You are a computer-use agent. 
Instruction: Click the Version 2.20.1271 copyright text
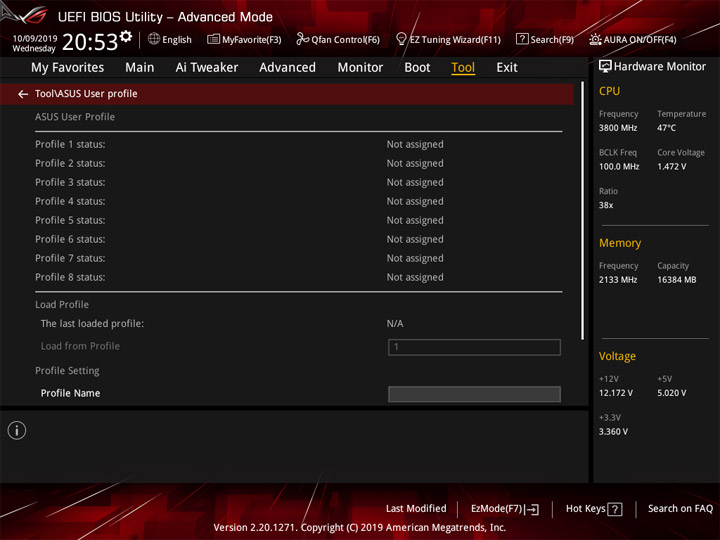tap(360, 528)
